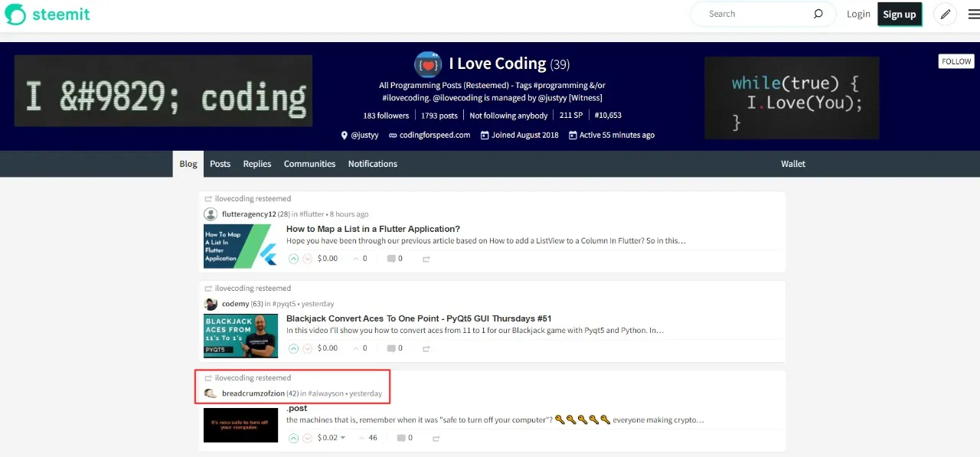Downvote the Blackjack Convert Aces post
980x457 pixels.
pyautogui.click(x=308, y=348)
